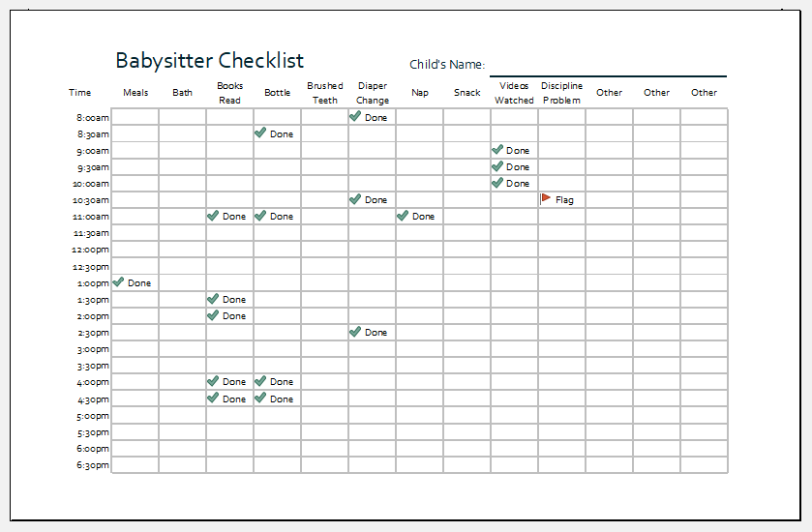The width and height of the screenshot is (812, 532).
Task: Click the Time column header
Action: coord(79,93)
